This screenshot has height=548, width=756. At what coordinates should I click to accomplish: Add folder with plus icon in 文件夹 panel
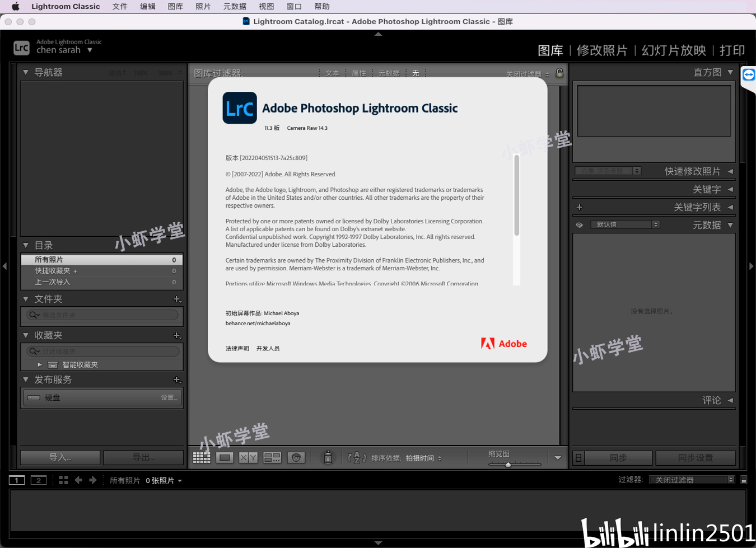[x=177, y=299]
